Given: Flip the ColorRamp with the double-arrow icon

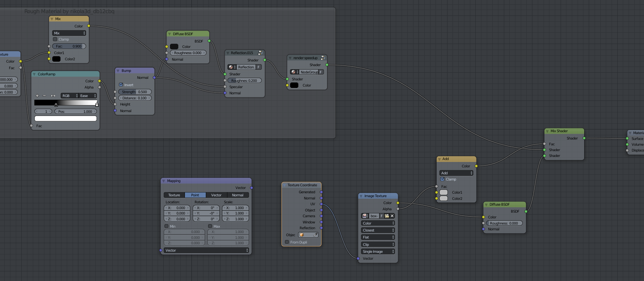Looking at the screenshot, I should point(53,95).
